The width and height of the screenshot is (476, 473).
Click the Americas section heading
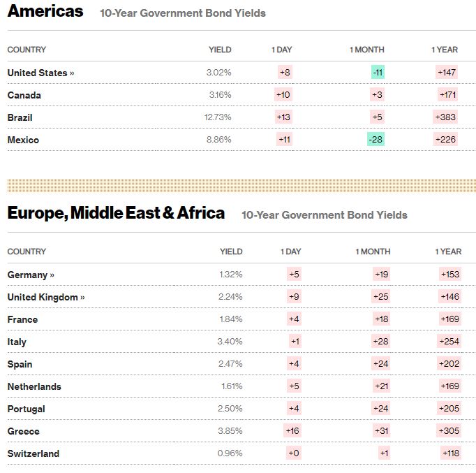click(45, 11)
